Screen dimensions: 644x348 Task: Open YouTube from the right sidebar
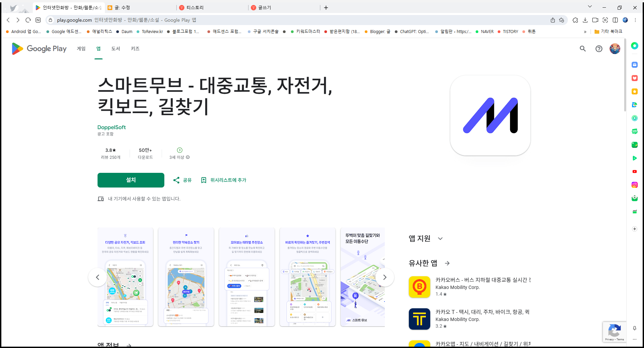[x=634, y=171]
